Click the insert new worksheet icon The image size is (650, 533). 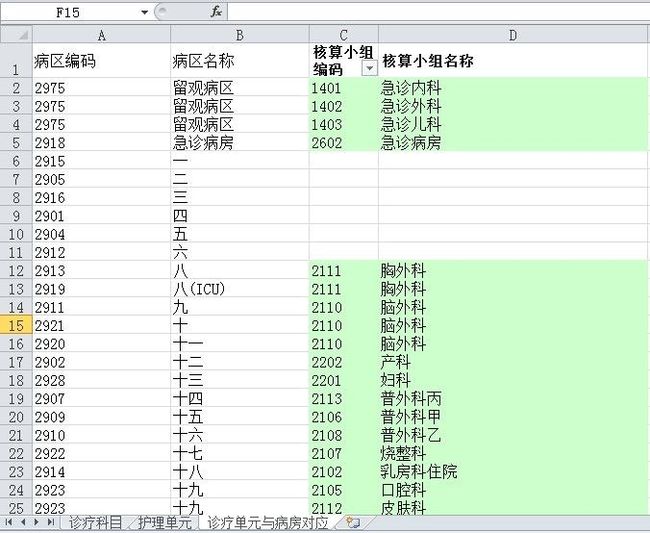pyautogui.click(x=353, y=523)
